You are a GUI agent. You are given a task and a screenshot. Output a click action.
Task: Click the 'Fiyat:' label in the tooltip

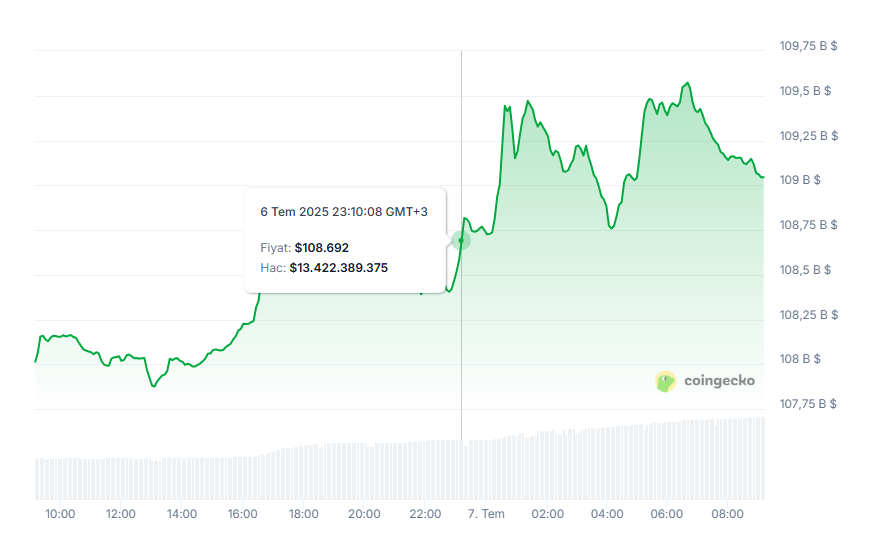coord(275,248)
